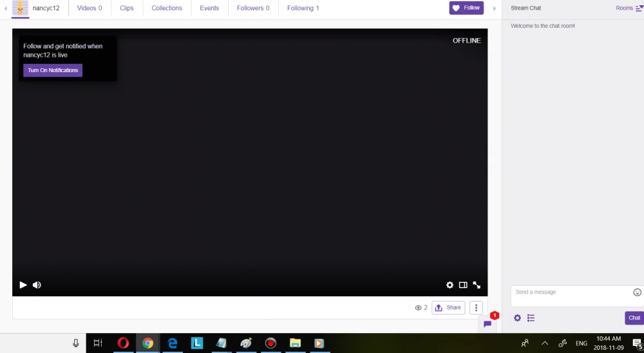The width and height of the screenshot is (644, 353).
Task: Open whispers icon with notification badge
Action: [x=488, y=324]
